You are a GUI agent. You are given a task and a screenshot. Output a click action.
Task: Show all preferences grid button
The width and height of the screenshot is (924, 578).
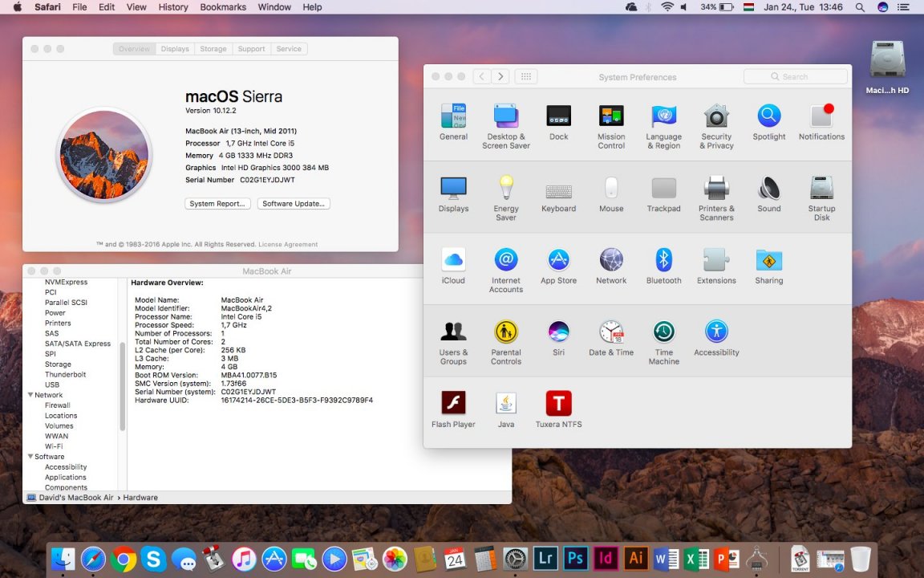[x=525, y=77]
